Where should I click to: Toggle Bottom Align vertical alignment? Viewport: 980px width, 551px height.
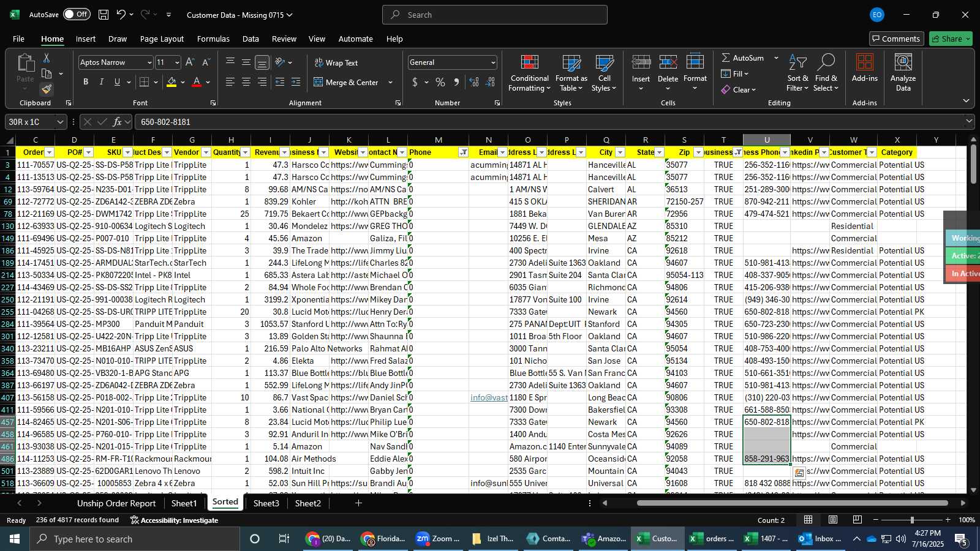262,62
